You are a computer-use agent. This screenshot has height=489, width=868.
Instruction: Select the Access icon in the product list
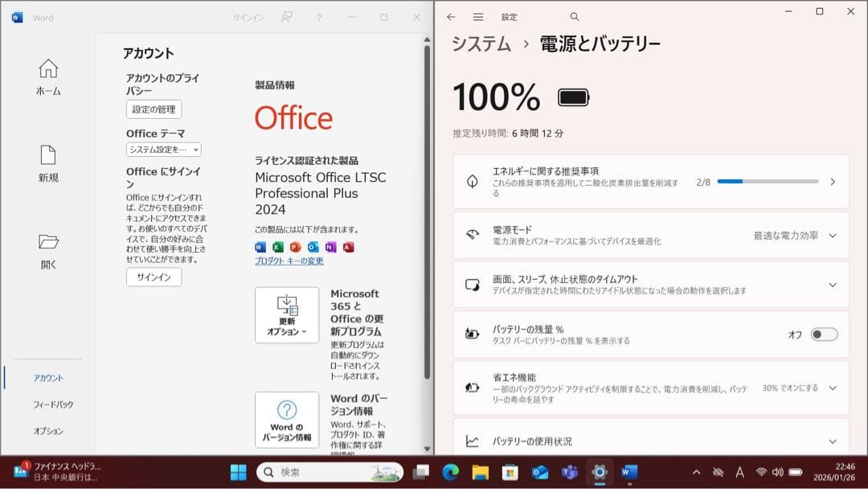[349, 247]
